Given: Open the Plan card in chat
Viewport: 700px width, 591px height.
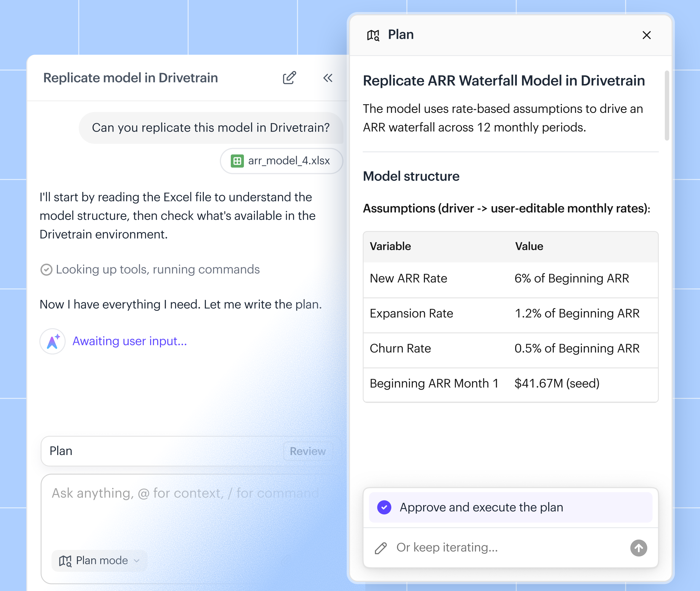Looking at the screenshot, I should [191, 451].
